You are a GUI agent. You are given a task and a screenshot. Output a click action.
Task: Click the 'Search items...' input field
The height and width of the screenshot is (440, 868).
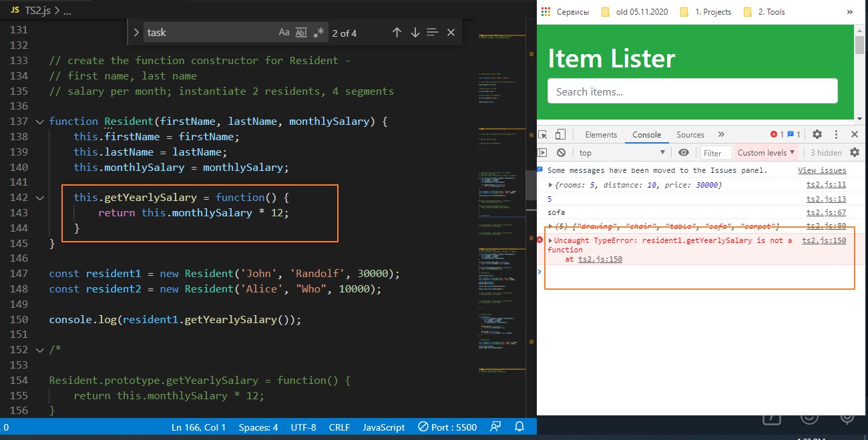[x=692, y=91]
